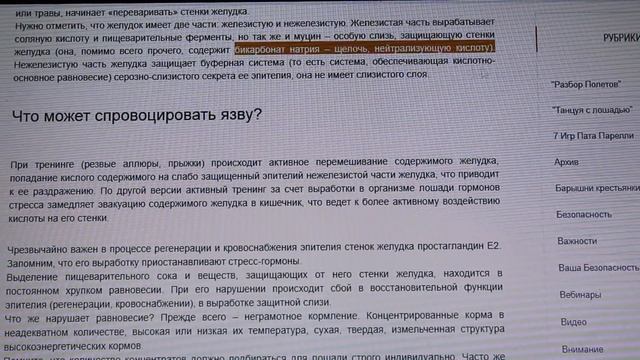Click the sentence starting "Чрезвычайно важен в процессе регенерации"
This screenshot has width=640, height=360.
tap(254, 248)
